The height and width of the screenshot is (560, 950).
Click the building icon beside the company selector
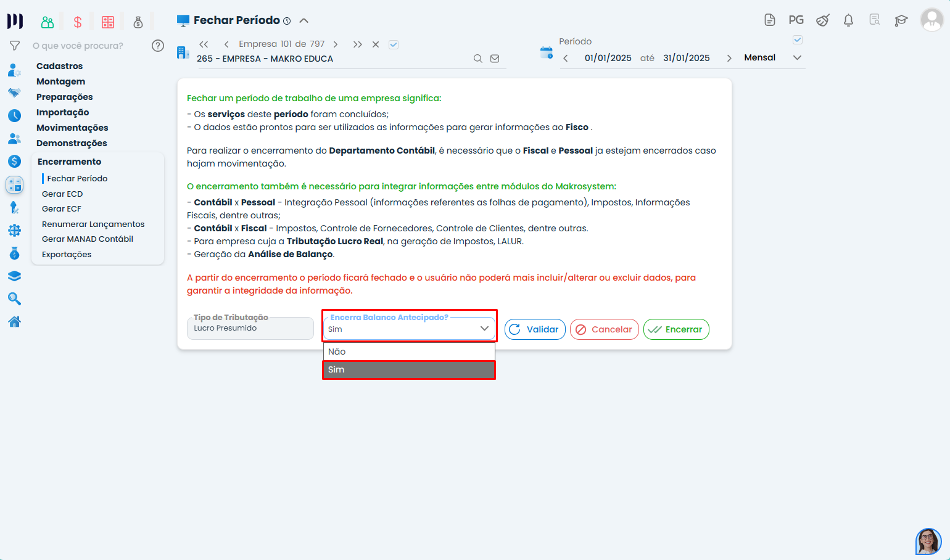pos(183,52)
